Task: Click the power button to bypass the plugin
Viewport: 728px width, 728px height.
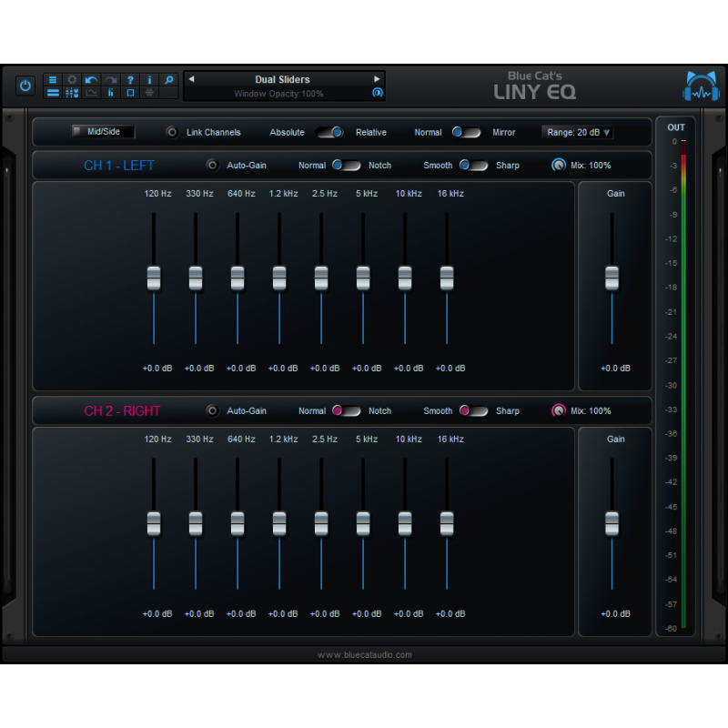Action: click(25, 86)
